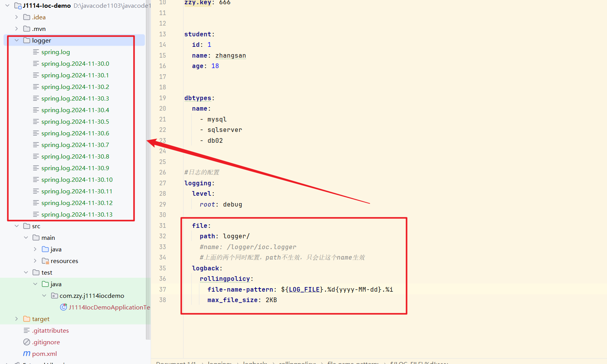Select spring.log.2024-11-30.7 file

(x=75, y=145)
